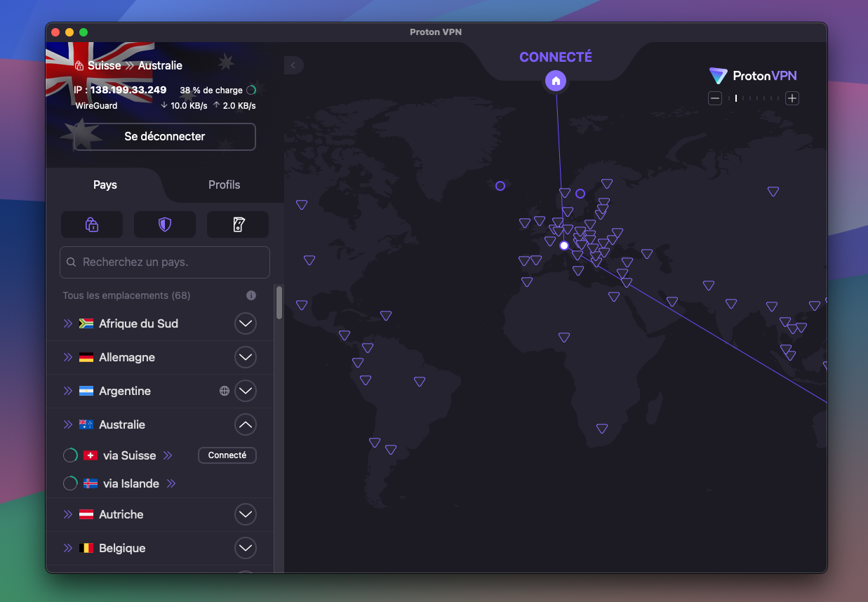Image resolution: width=868 pixels, height=602 pixels.
Task: Click the ProtonVPN logo on the map
Action: click(753, 76)
